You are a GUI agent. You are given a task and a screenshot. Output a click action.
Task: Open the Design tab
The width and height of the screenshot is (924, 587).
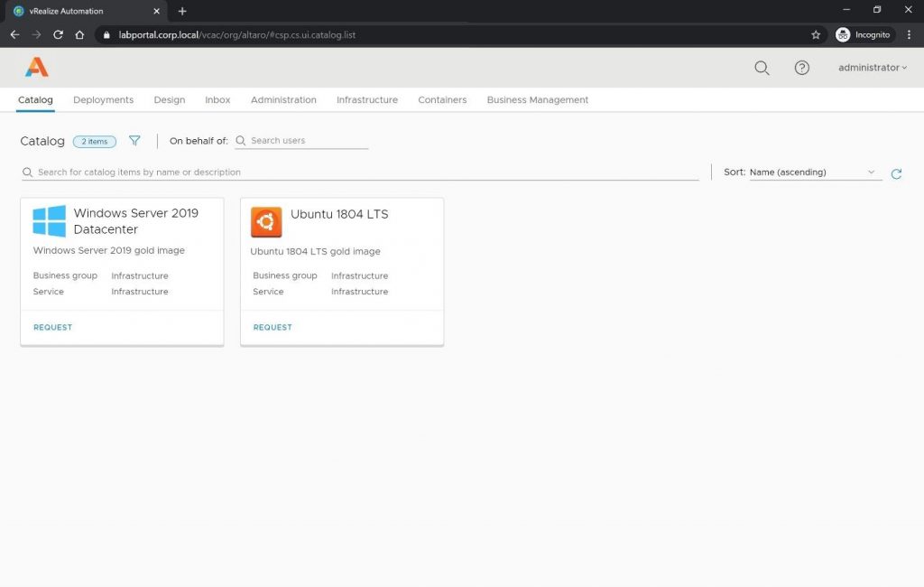pyautogui.click(x=169, y=99)
